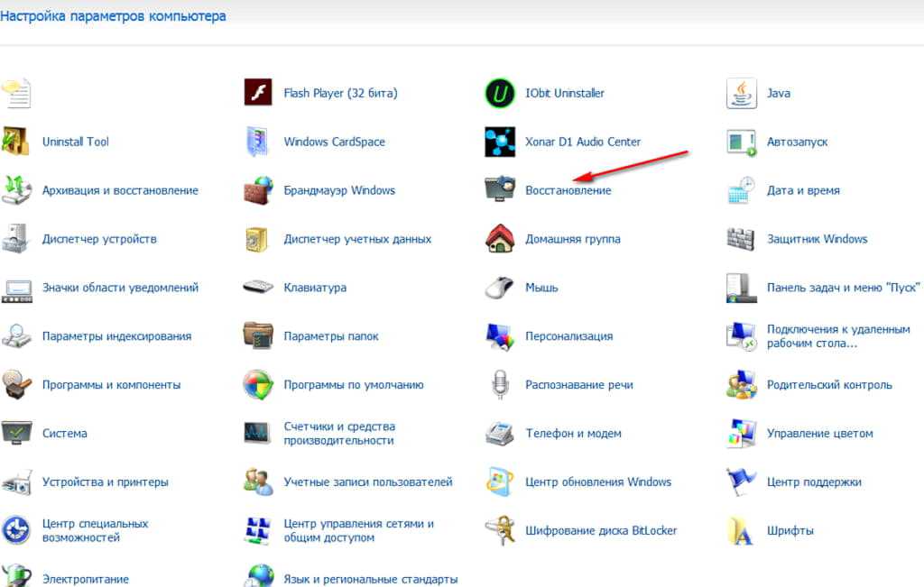Click the Брандмауэр Windows brick wall icon
This screenshot has width=924, height=587.
(258, 190)
